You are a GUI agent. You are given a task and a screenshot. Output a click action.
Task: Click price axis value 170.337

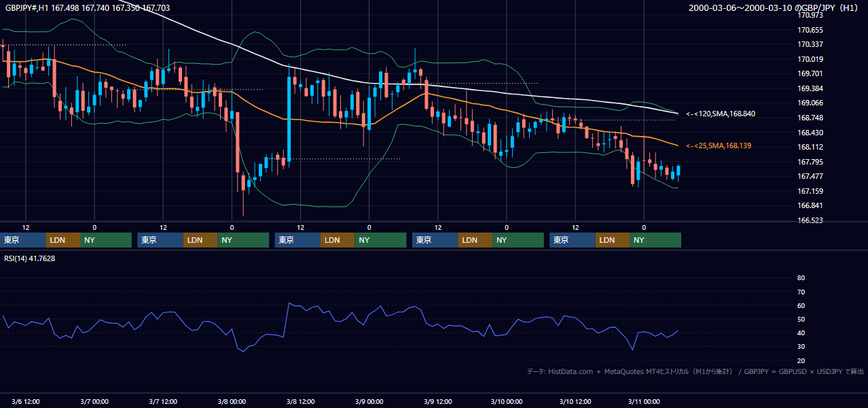point(810,45)
